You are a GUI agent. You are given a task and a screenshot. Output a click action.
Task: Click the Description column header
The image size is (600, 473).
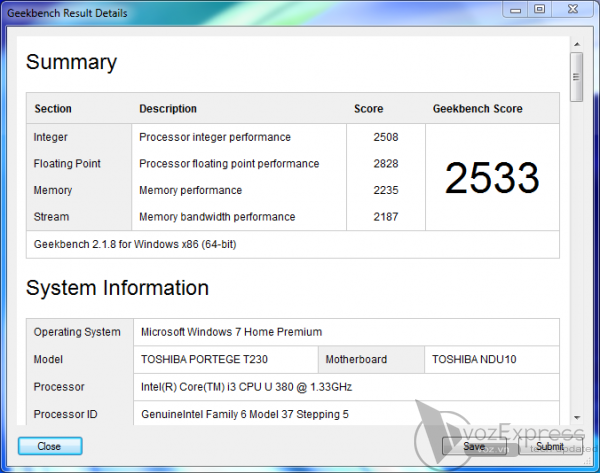pyautogui.click(x=168, y=109)
